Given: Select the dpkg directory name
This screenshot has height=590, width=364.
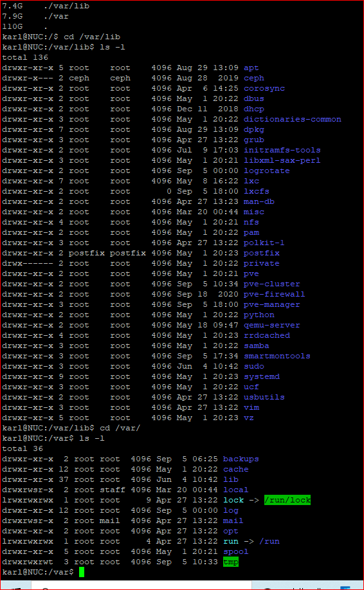Looking at the screenshot, I should [254, 129].
